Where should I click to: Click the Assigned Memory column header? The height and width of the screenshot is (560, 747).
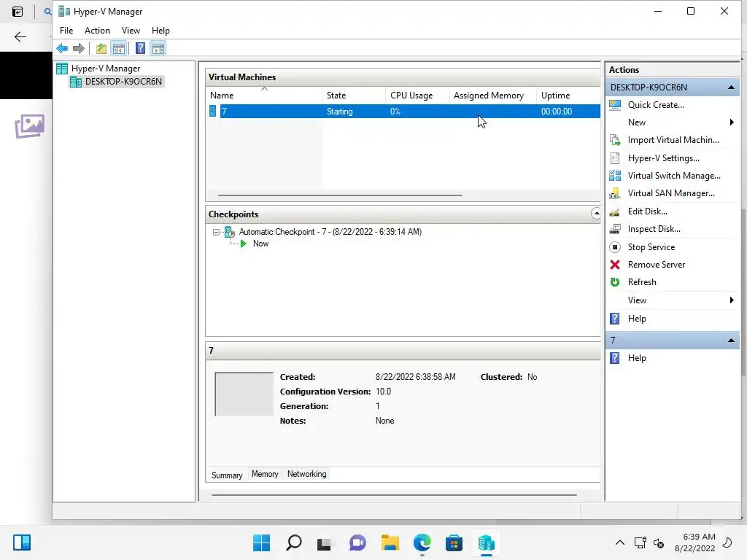[x=492, y=96]
